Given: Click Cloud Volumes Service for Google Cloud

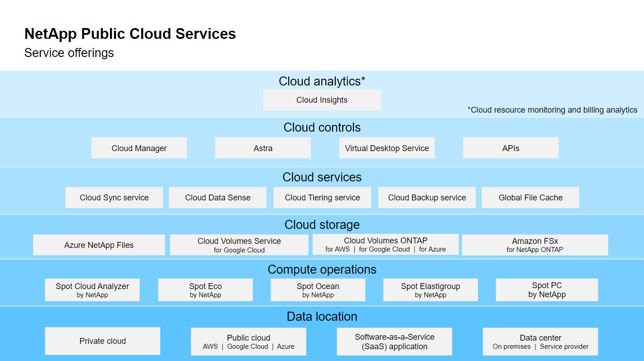Looking at the screenshot, I should point(239,245).
